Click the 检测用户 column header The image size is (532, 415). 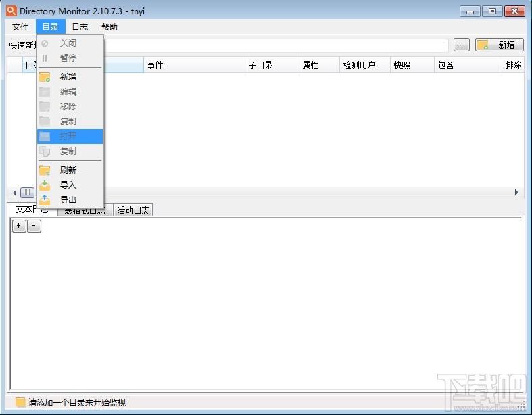click(365, 65)
